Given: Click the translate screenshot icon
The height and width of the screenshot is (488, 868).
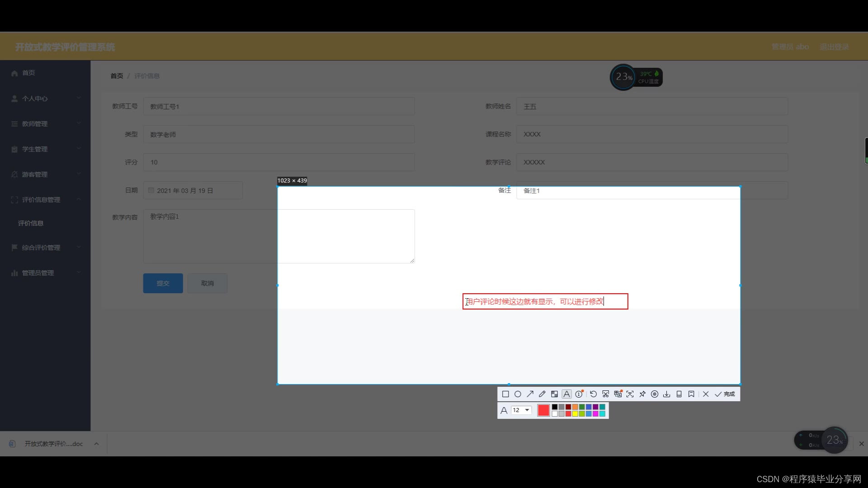Looking at the screenshot, I should click(x=618, y=394).
